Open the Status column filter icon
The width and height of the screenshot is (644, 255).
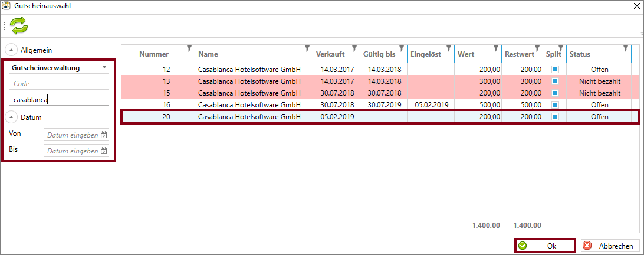click(x=626, y=48)
